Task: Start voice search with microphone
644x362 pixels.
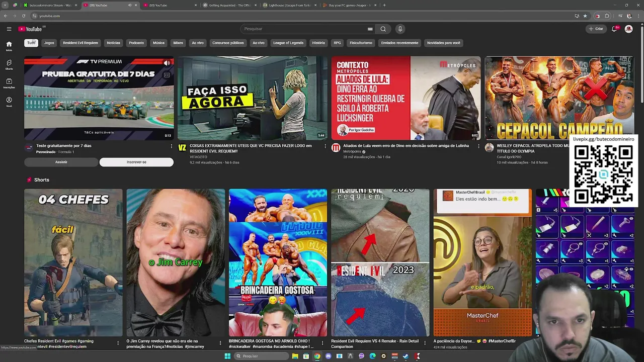Action: tap(400, 29)
